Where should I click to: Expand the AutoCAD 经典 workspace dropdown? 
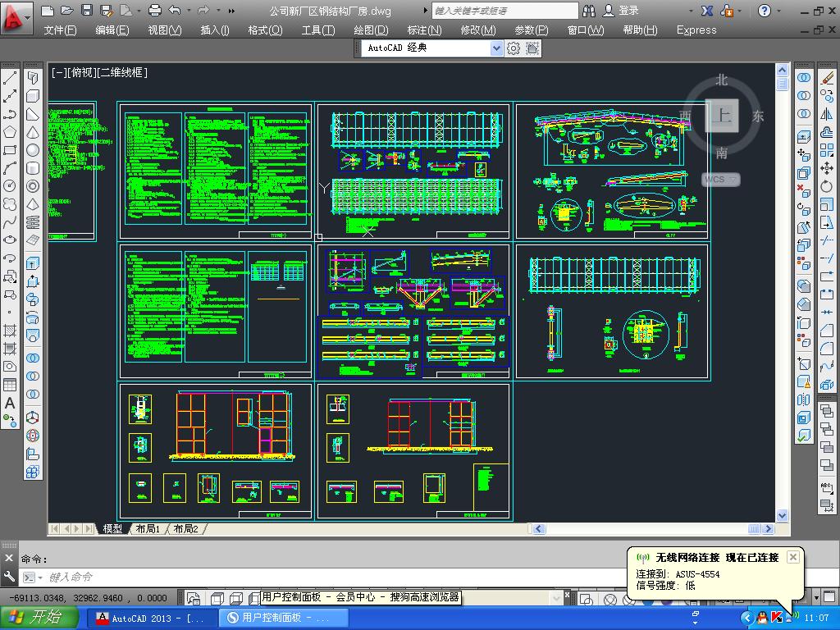tap(495, 48)
